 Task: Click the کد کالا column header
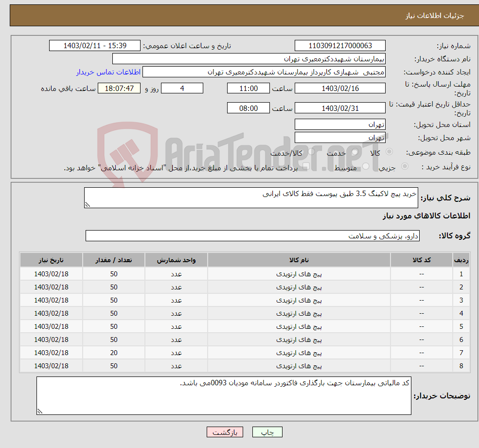pyautogui.click(x=422, y=260)
